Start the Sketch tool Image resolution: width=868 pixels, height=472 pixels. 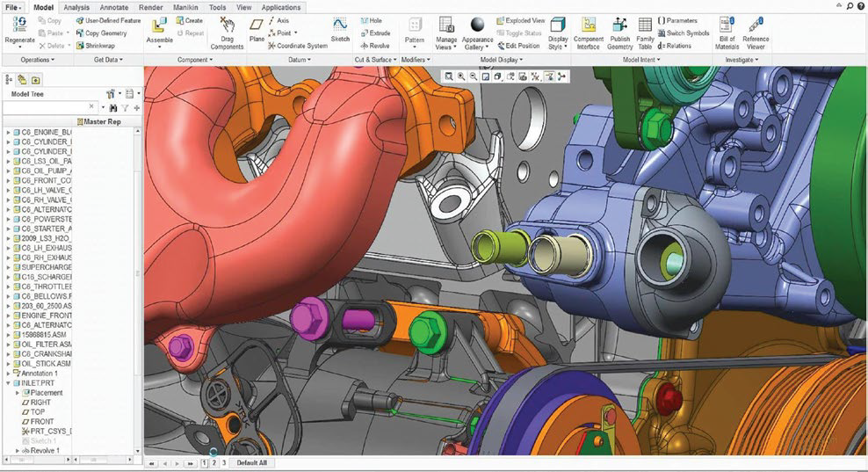[340, 29]
